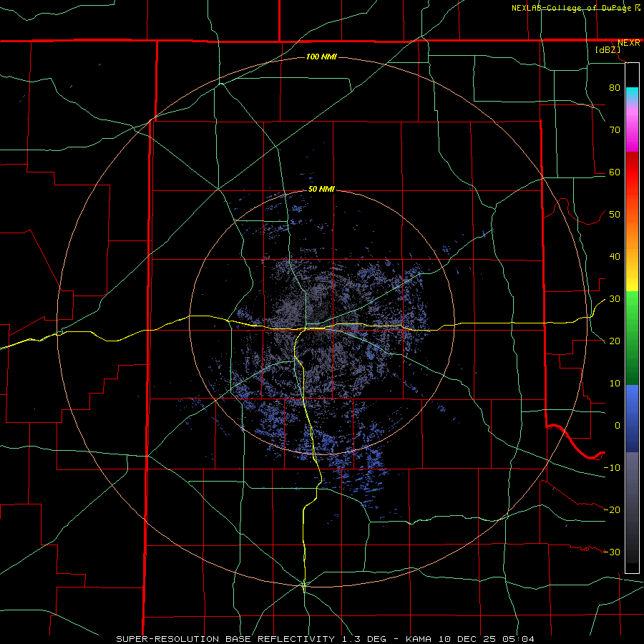This screenshot has height=644, width=644.
Task: Click the -30 value on the dBZ scale
Action: (x=612, y=552)
